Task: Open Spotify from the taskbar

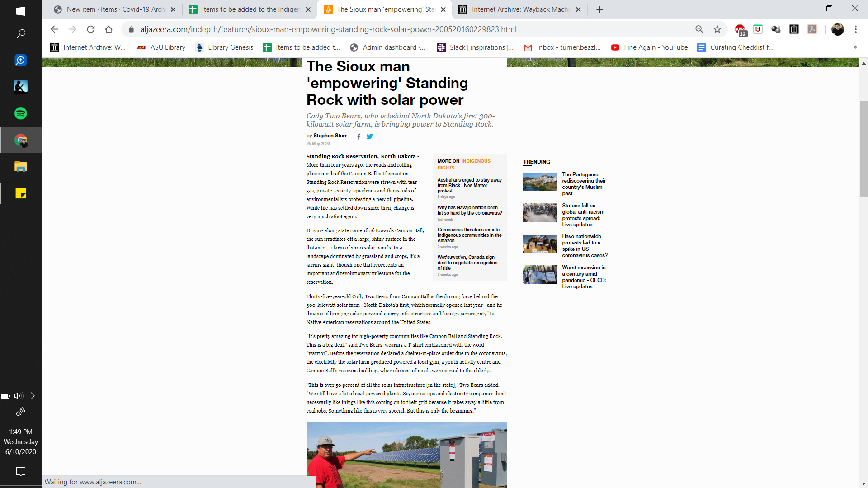Action: click(21, 113)
